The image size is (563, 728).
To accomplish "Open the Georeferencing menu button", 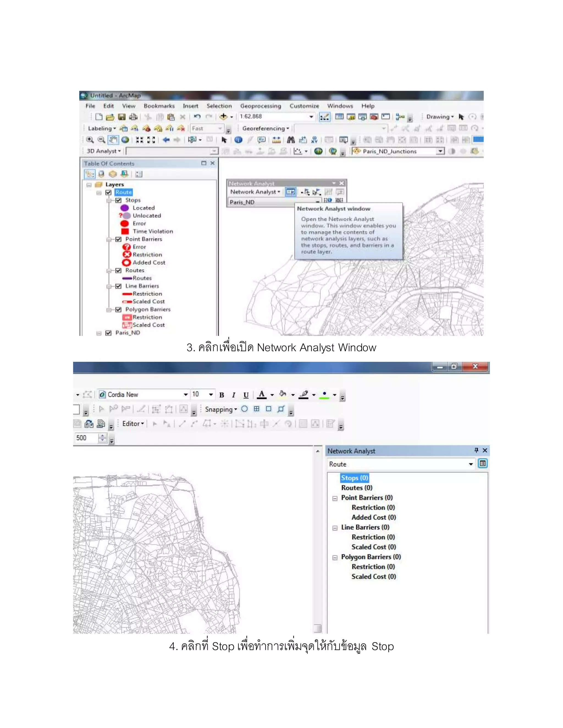I will click(266, 129).
